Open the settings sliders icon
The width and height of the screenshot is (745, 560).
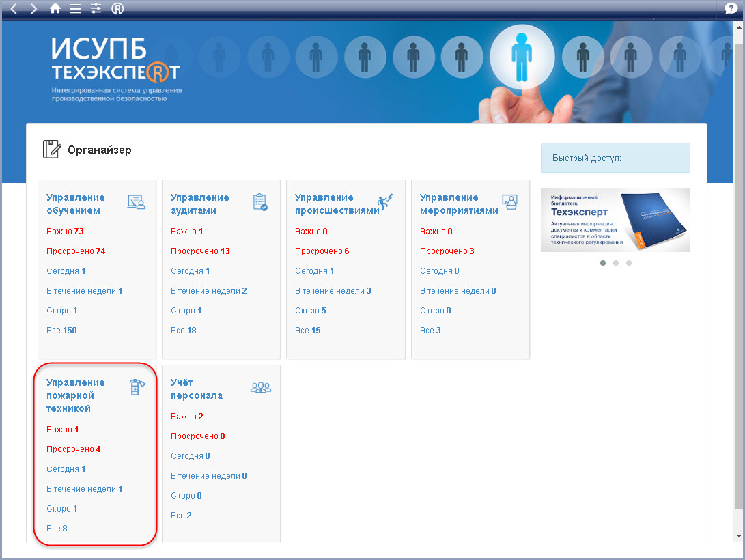96,9
